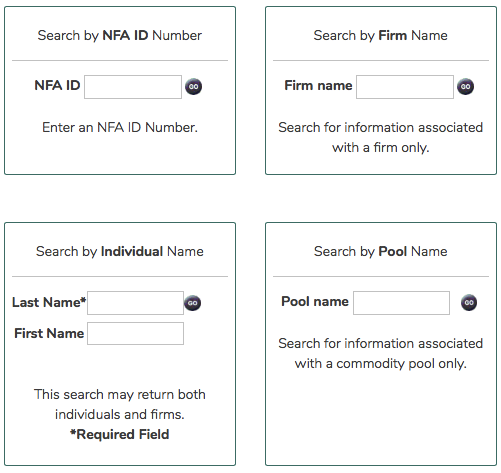Click the Search by NFA ID Number heading
The height and width of the screenshot is (473, 501).
tap(120, 35)
